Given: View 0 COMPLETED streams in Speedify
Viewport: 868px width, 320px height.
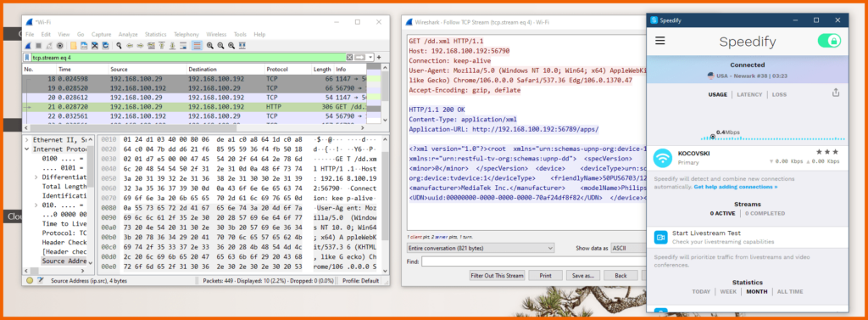Looking at the screenshot, I should click(x=765, y=214).
